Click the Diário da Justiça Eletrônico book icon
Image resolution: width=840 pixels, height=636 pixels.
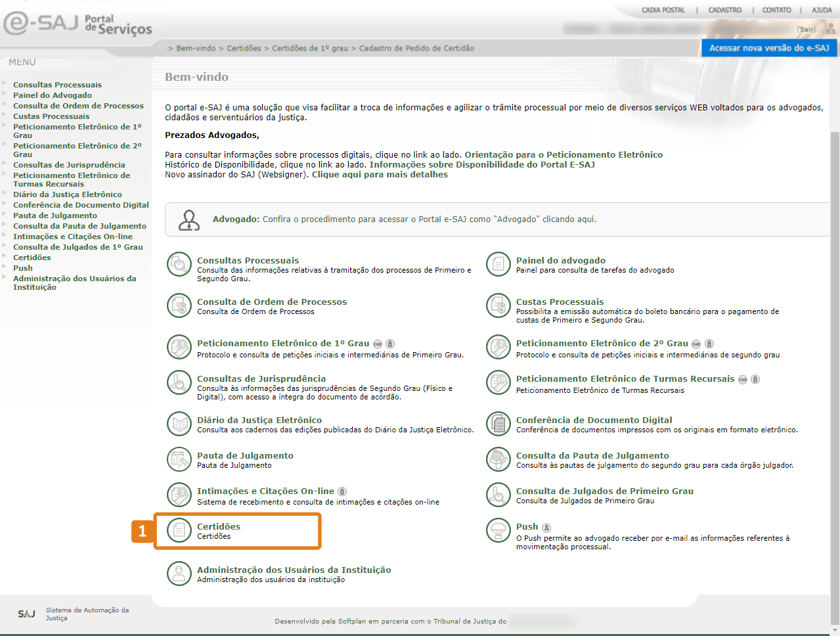pyautogui.click(x=179, y=424)
